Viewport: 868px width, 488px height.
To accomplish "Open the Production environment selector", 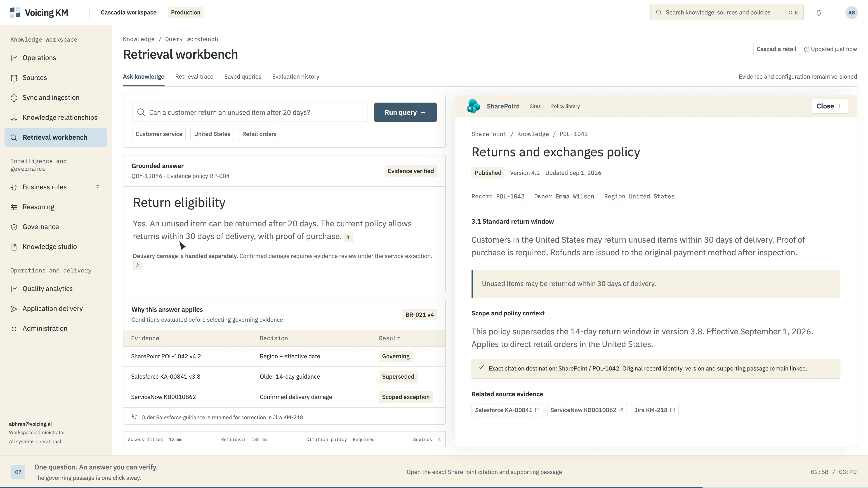I will coord(185,12).
